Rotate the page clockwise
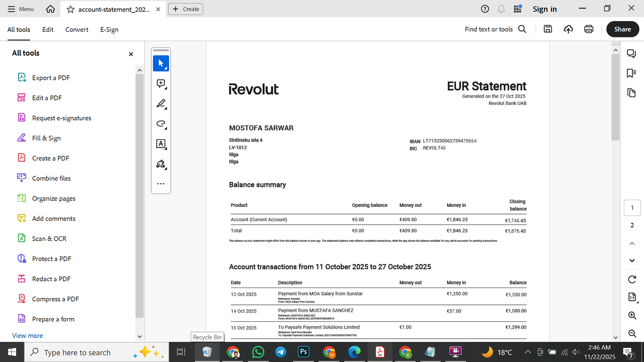The width and height of the screenshot is (644, 362). 632,279
